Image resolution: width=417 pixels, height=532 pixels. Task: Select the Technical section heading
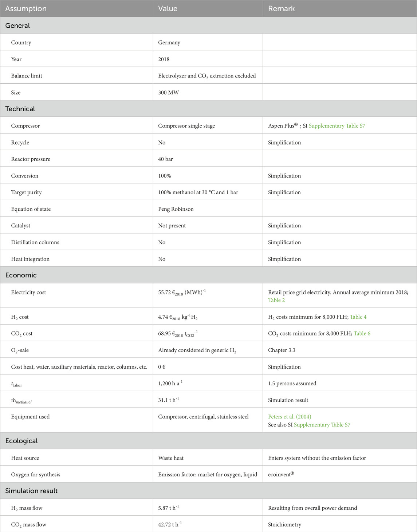point(20,109)
